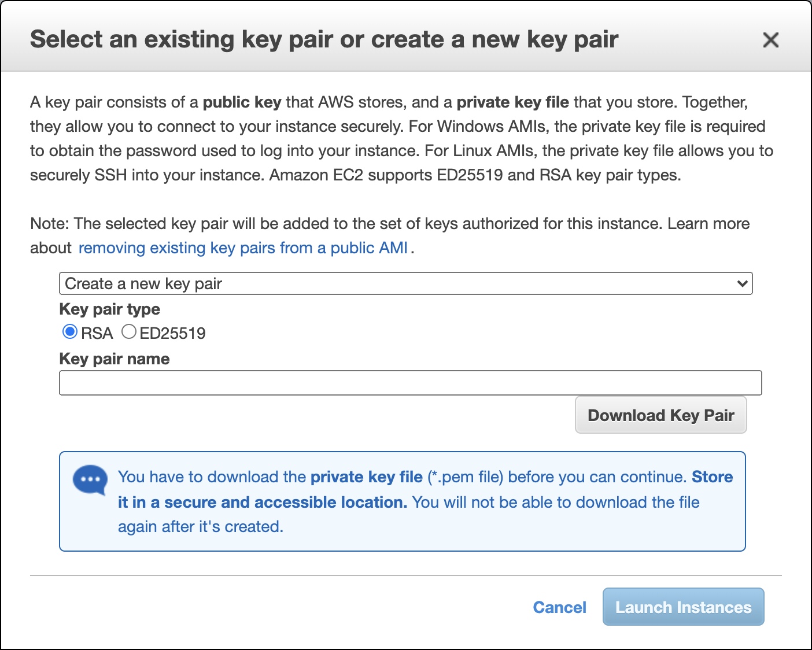The width and height of the screenshot is (812, 650).
Task: Open removing existing key pairs from a public AMI link
Action: pyautogui.click(x=243, y=248)
